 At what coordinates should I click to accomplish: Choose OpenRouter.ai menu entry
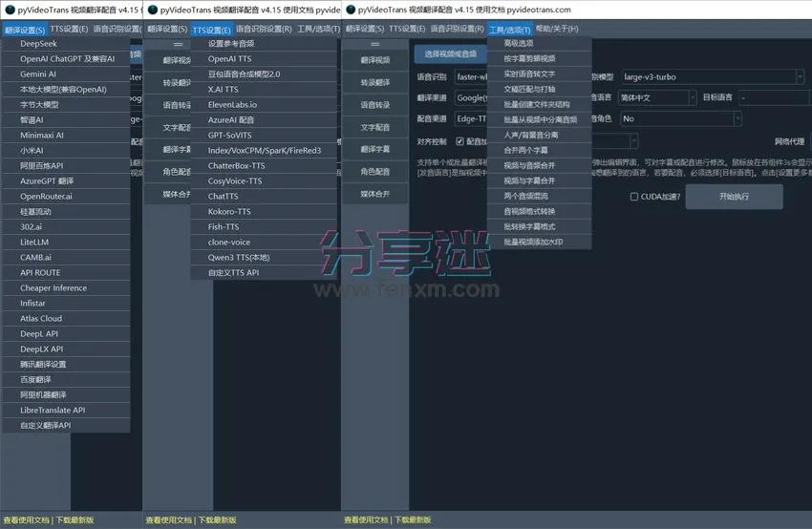[x=66, y=197]
